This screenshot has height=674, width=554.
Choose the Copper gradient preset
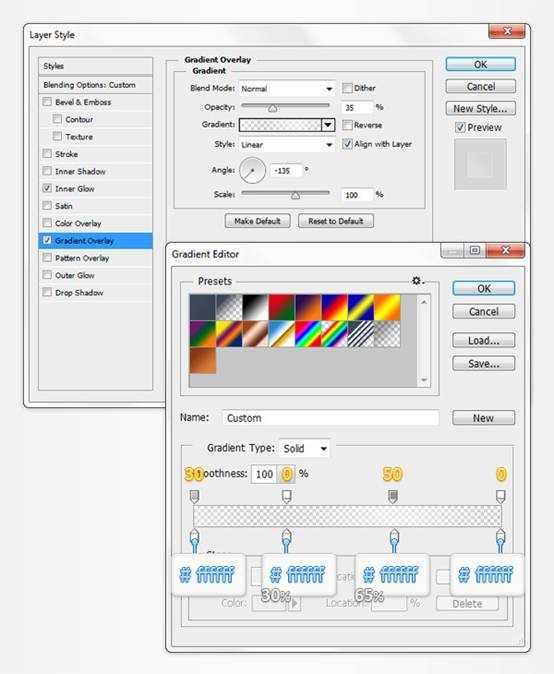click(x=255, y=334)
